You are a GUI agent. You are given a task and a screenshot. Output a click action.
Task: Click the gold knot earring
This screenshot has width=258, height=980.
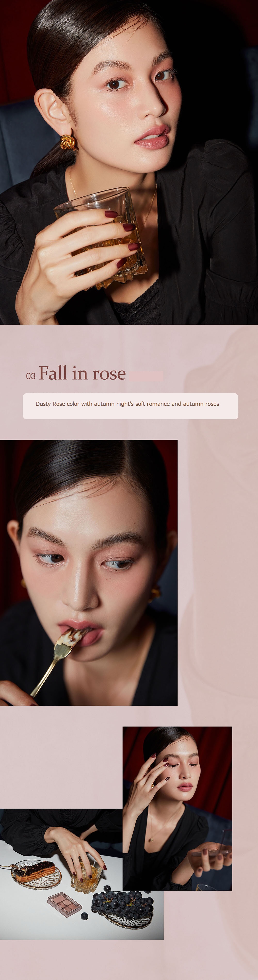coord(68,142)
